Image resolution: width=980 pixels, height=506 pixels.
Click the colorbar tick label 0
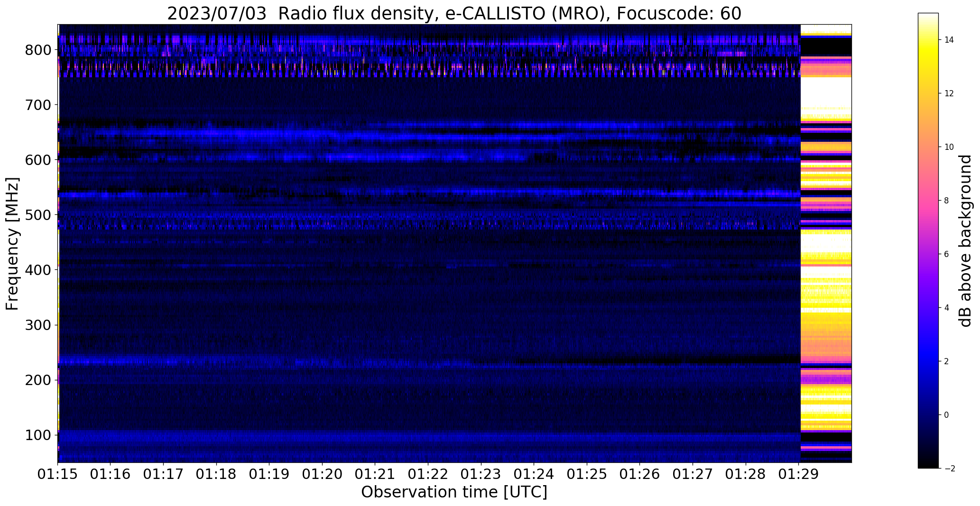click(946, 415)
